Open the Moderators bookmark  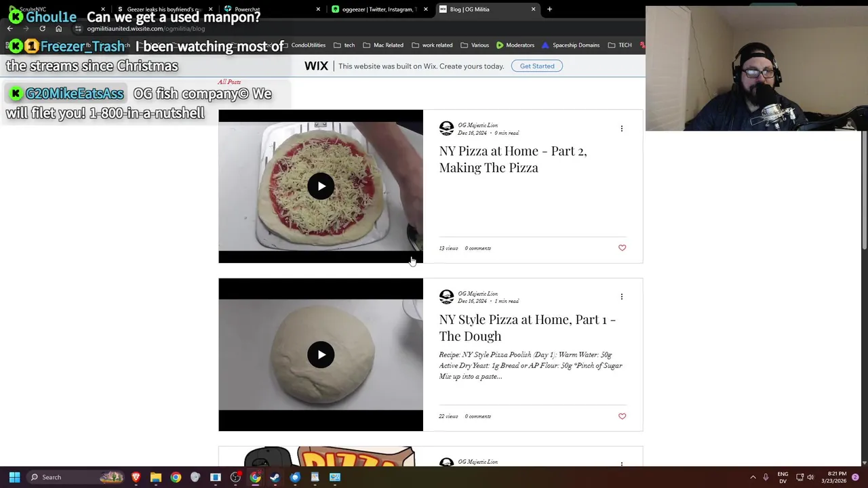[515, 45]
